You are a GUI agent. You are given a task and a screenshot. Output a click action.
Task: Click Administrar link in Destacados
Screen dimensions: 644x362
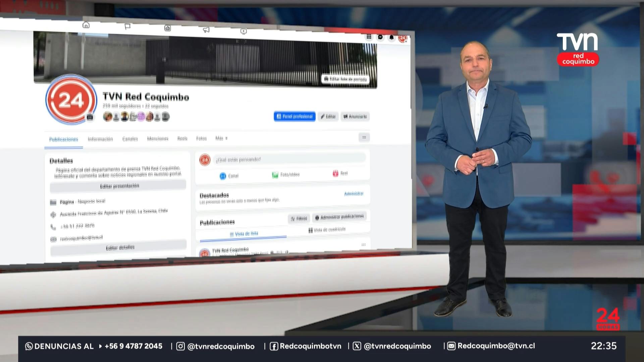[x=354, y=194]
